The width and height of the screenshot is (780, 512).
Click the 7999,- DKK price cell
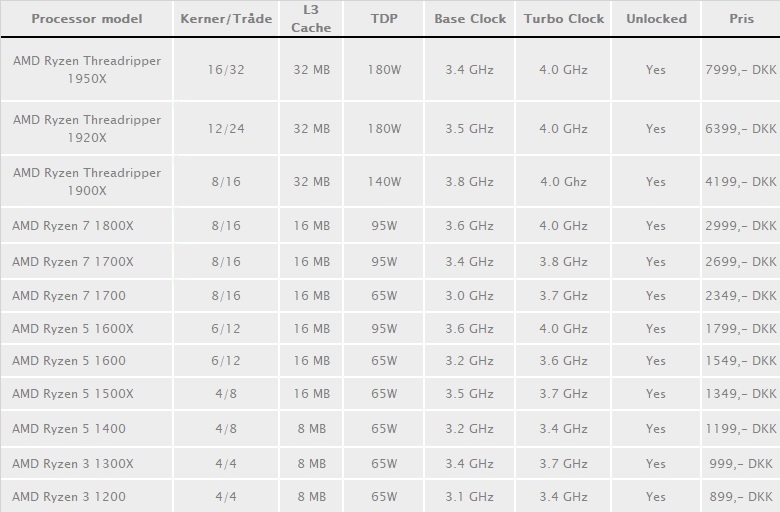click(x=741, y=70)
